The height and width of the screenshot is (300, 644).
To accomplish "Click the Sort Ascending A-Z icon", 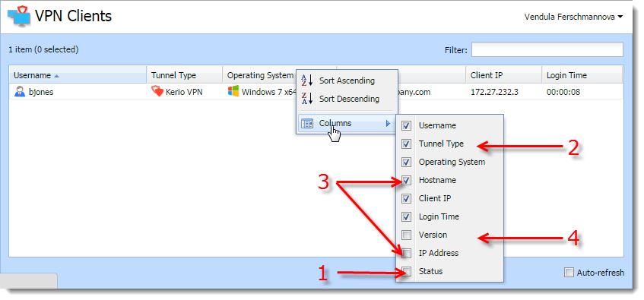I will (x=307, y=81).
